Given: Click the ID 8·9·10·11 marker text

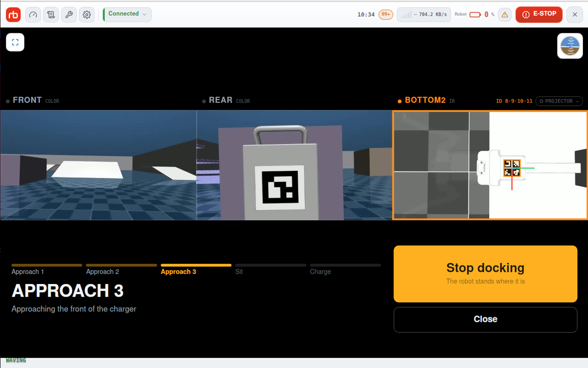Looking at the screenshot, I should click(x=514, y=101).
